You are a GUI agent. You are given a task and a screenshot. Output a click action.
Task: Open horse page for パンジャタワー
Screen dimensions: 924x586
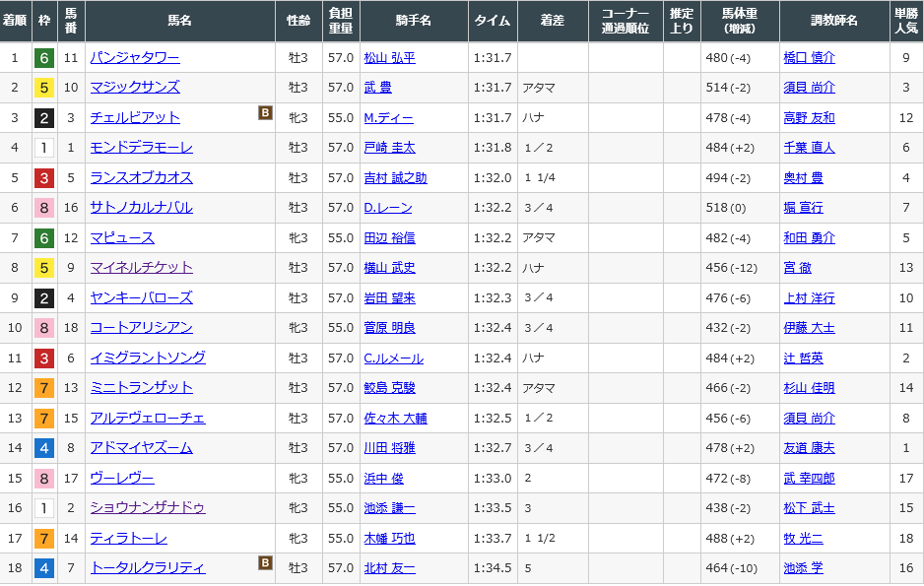pyautogui.click(x=134, y=58)
